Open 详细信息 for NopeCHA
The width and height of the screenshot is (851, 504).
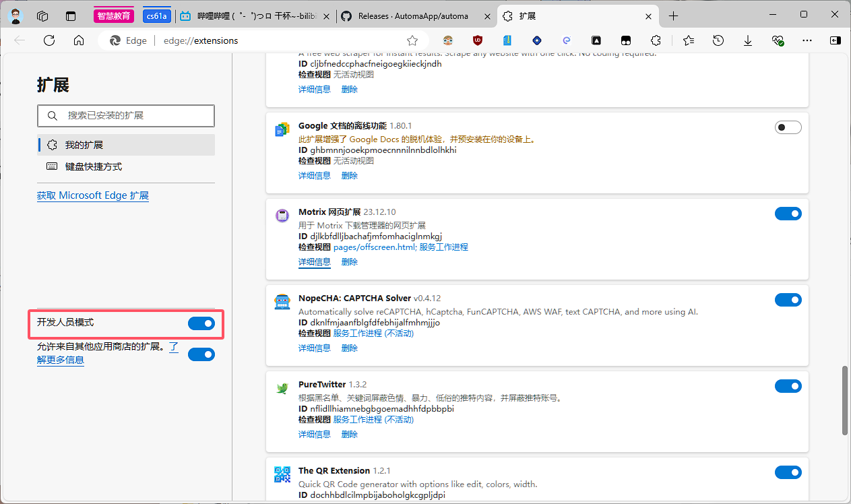(x=315, y=348)
